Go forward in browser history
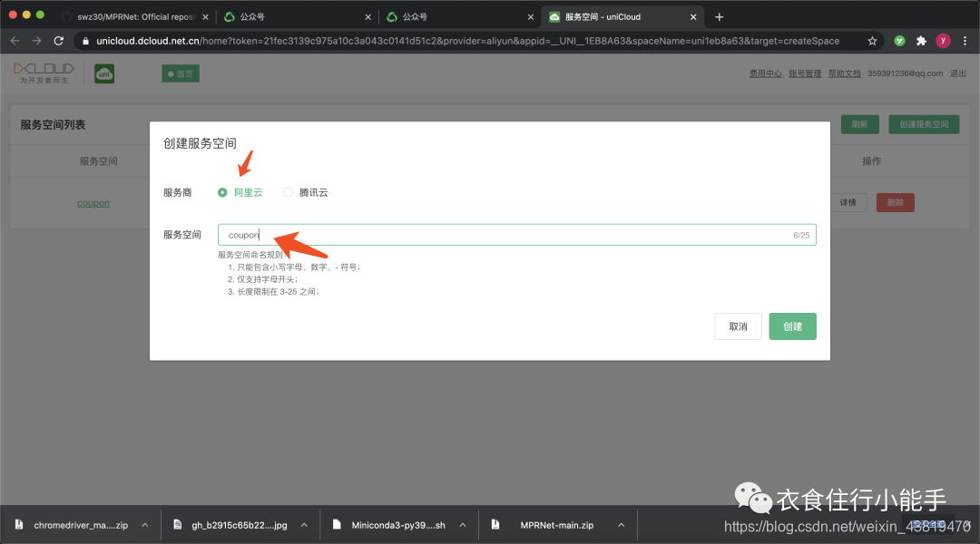This screenshot has width=980, height=544. tap(37, 41)
